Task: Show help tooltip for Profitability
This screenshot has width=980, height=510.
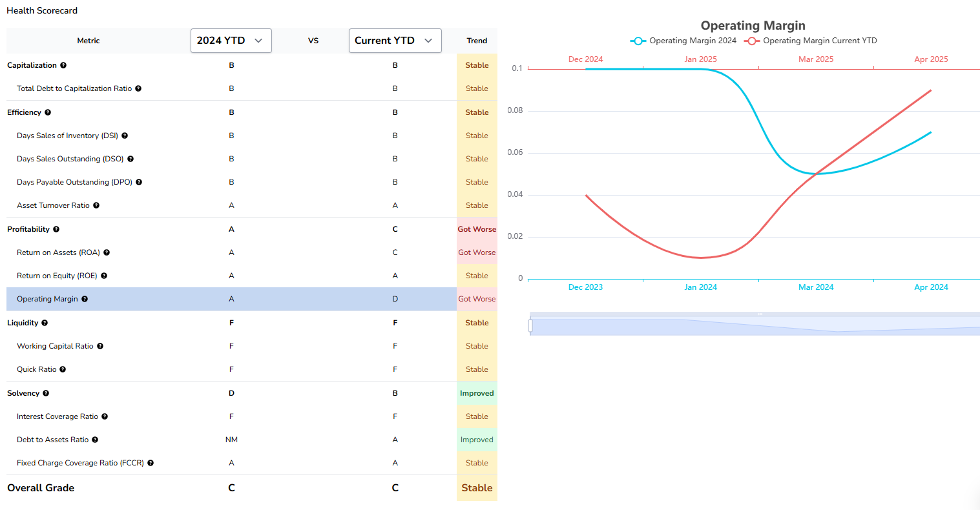Action: click(56, 229)
